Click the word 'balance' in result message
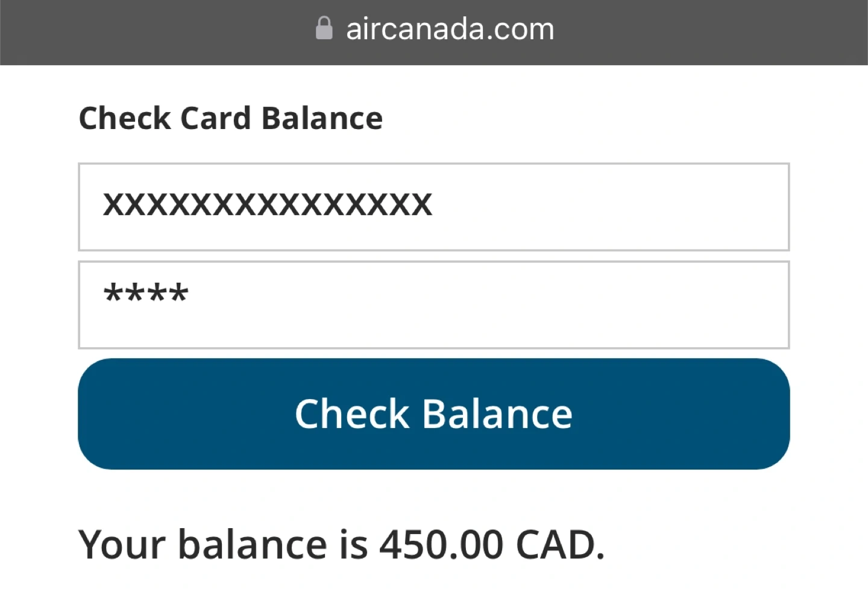 click(252, 544)
